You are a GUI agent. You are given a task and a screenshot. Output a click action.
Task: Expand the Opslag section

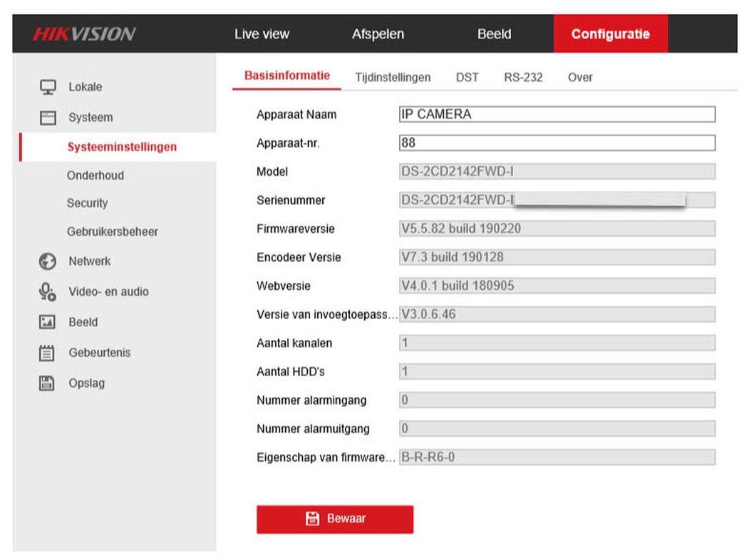click(x=86, y=383)
